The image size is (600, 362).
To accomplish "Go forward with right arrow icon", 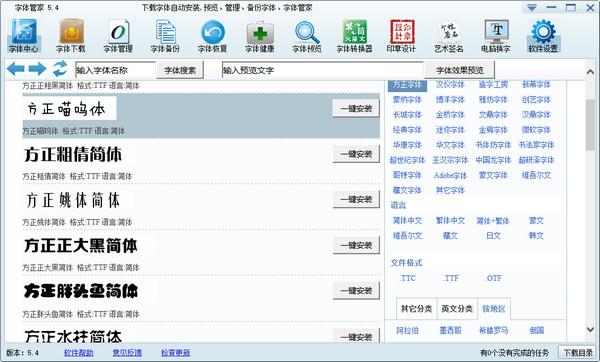I will pos(38,69).
